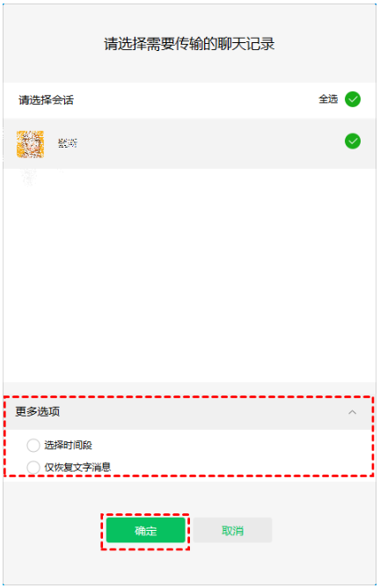Screen dimensions: 380x588
Task: Click the faded avatar below the first conversation
Action: tap(29, 178)
